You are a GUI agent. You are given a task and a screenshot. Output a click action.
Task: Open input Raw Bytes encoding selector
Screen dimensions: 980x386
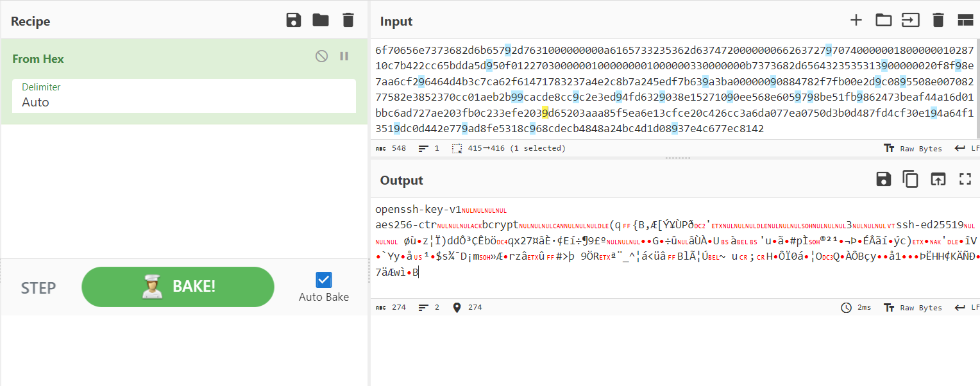(x=913, y=148)
